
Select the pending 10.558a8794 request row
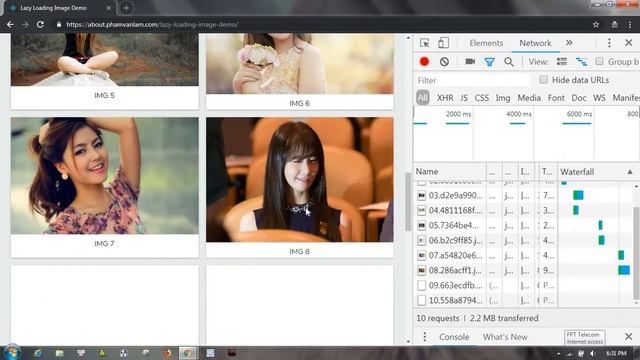tap(524, 300)
